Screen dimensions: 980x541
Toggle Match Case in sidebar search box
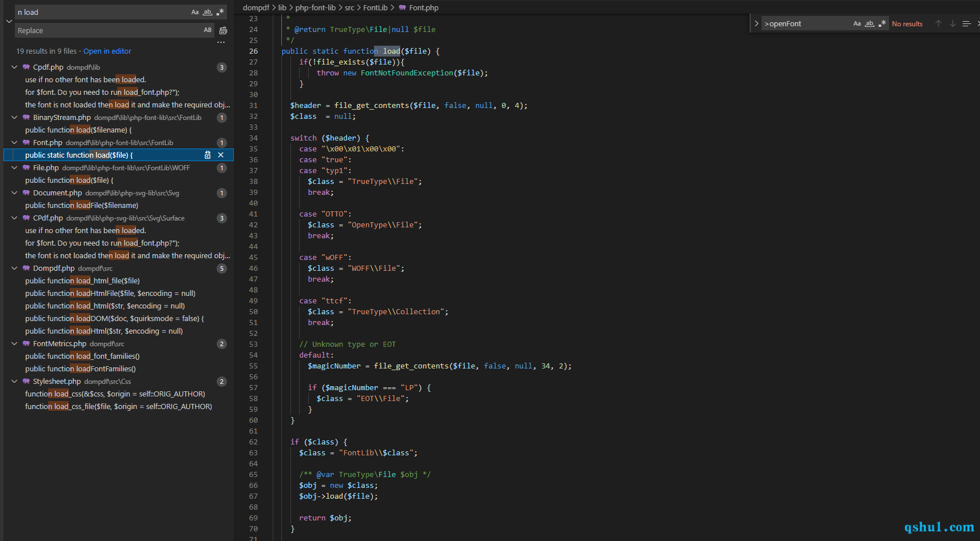195,12
